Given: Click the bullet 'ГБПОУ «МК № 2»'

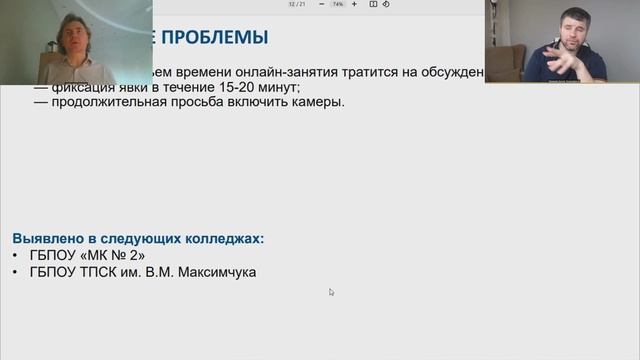Looking at the screenshot, I should point(87,255).
